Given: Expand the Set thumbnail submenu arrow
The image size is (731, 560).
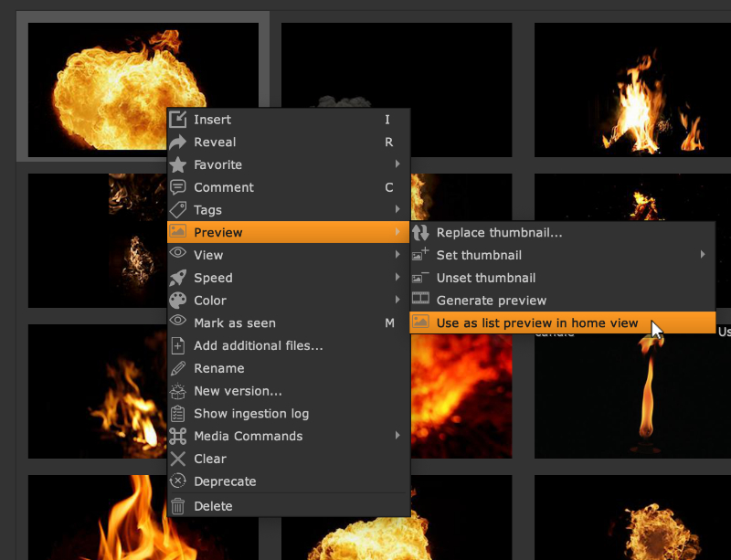Looking at the screenshot, I should click(x=703, y=255).
